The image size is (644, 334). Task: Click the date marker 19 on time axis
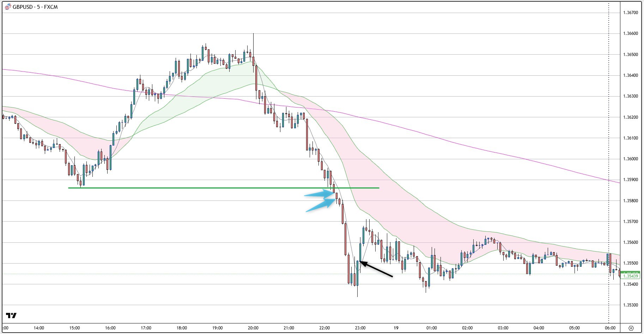[396, 328]
